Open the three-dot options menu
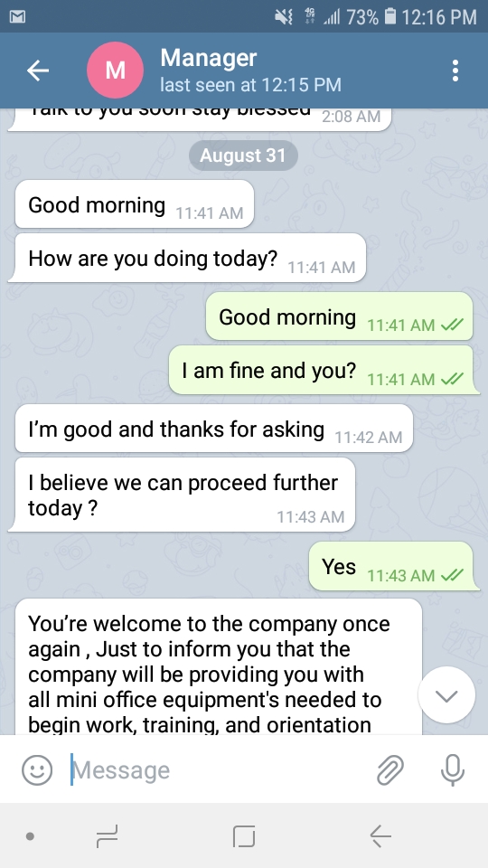Screen dimensions: 488x868 (x=455, y=71)
